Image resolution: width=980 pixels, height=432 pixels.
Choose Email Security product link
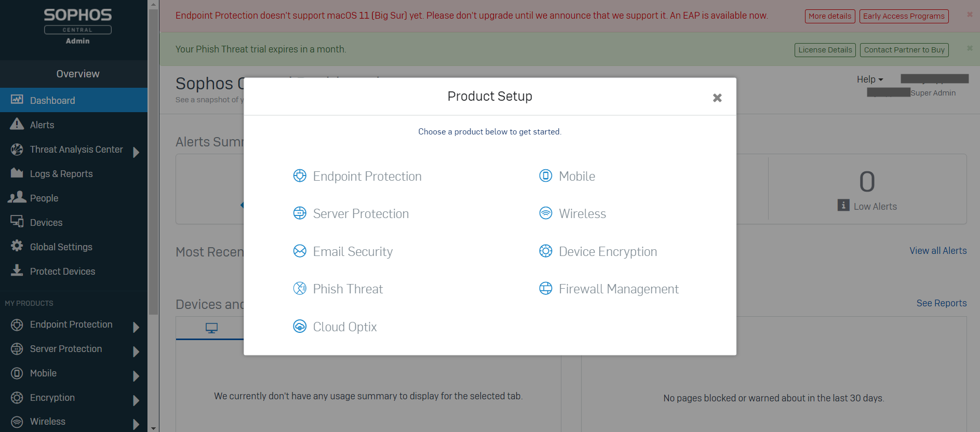(353, 252)
